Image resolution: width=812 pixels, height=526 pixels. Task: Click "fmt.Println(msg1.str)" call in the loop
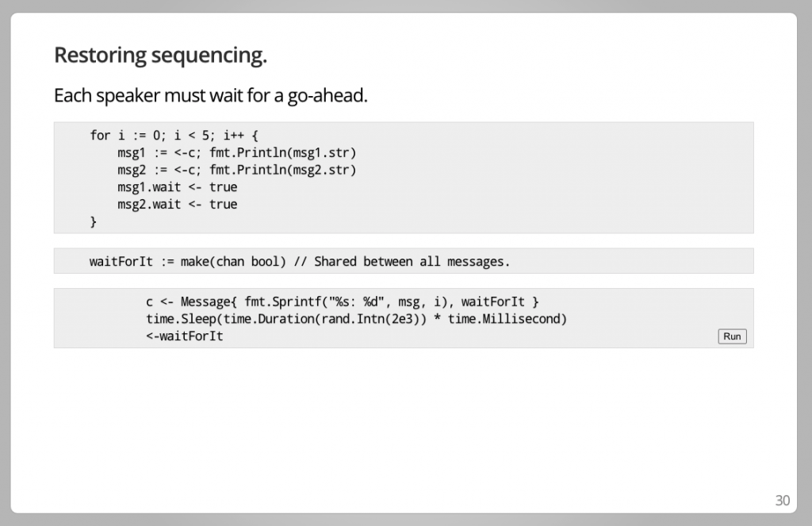pos(283,152)
